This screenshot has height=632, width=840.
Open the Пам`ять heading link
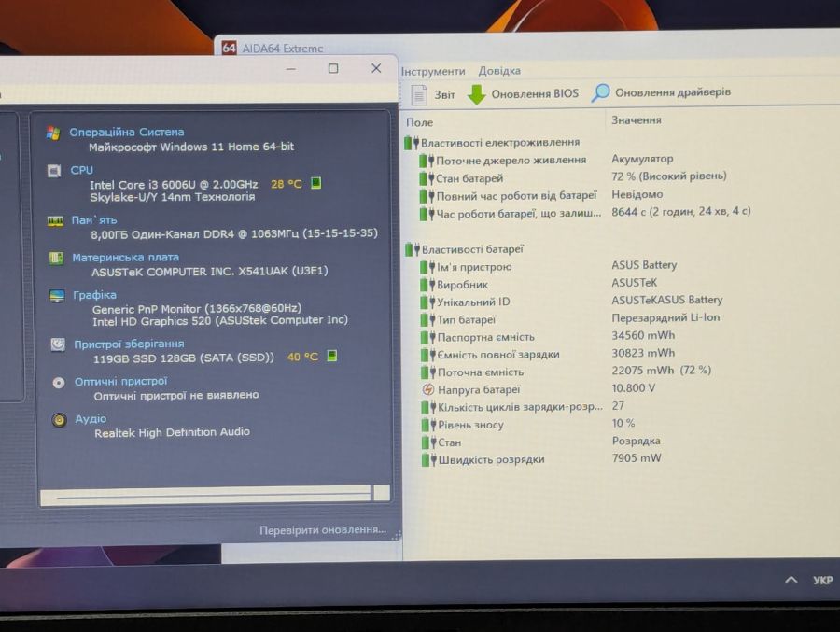click(93, 219)
